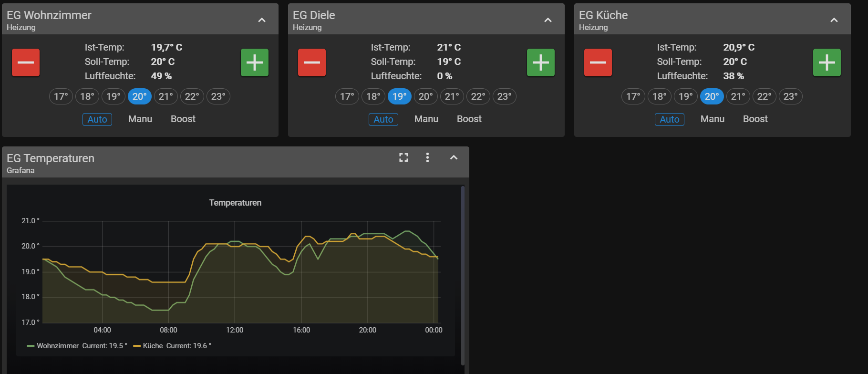Set EG Wohnzimmer to 23°
The height and width of the screenshot is (374, 868).
218,96
